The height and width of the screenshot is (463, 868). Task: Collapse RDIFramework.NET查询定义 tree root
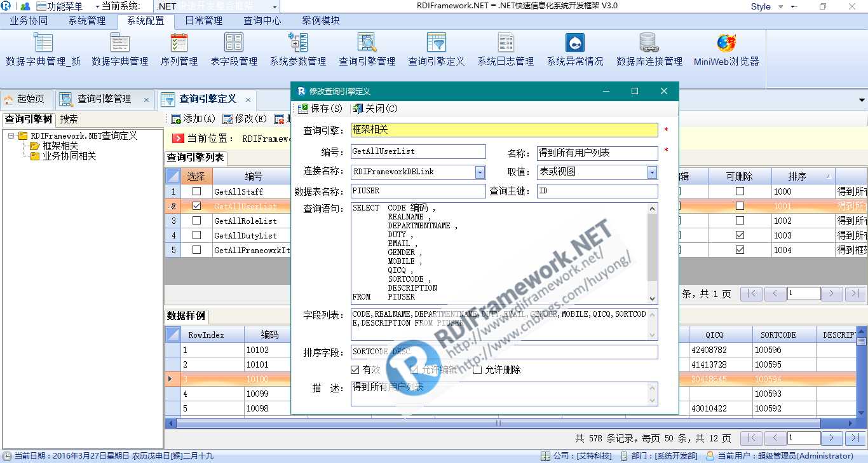coord(11,135)
